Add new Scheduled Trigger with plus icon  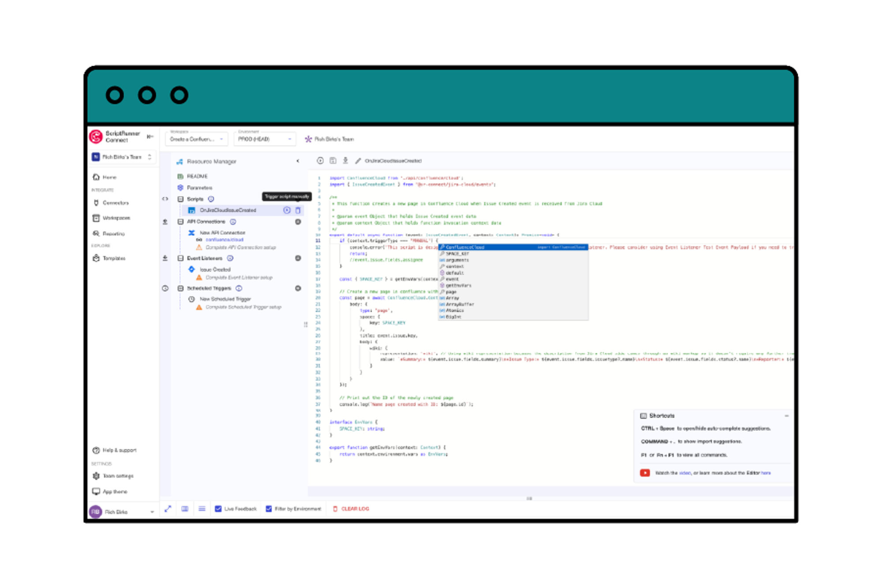coord(298,288)
